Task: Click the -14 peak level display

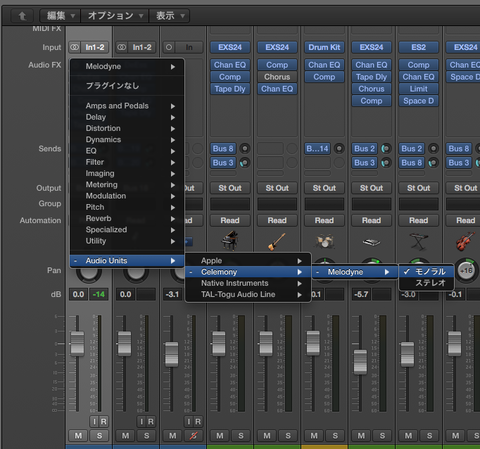Action: click(x=99, y=294)
